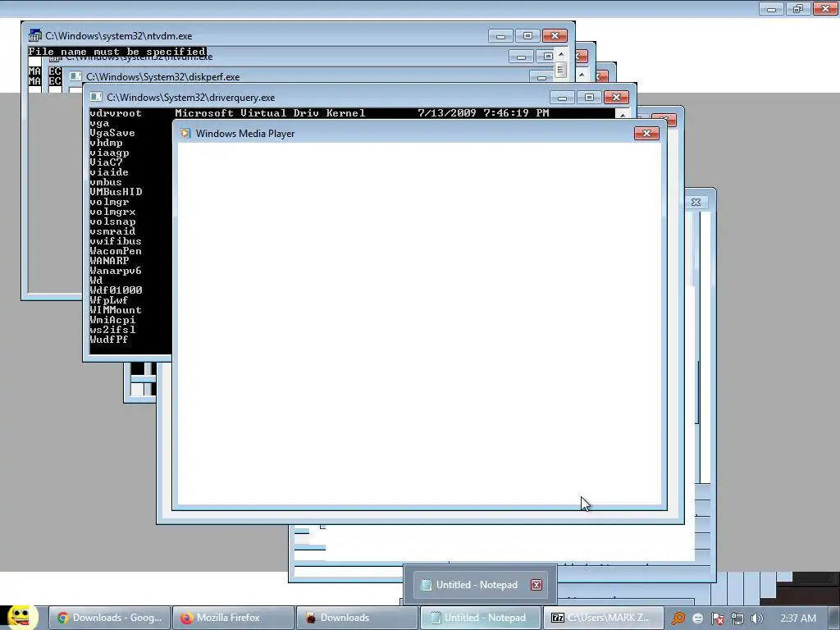
Task: Close the back window right of Media Player
Action: pos(696,202)
